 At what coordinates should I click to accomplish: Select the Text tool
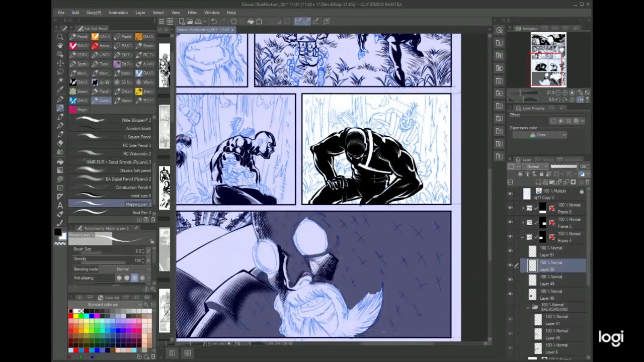(60, 205)
